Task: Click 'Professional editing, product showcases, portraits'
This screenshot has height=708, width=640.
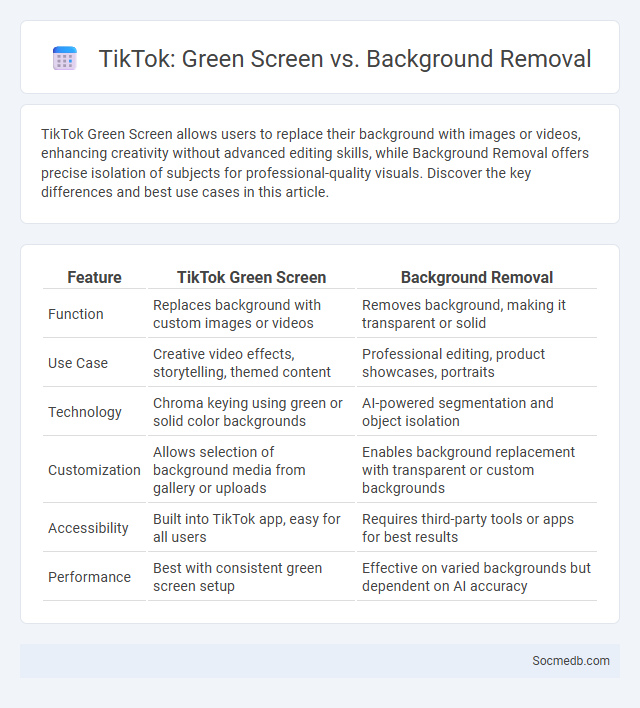Action: pyautogui.click(x=453, y=363)
